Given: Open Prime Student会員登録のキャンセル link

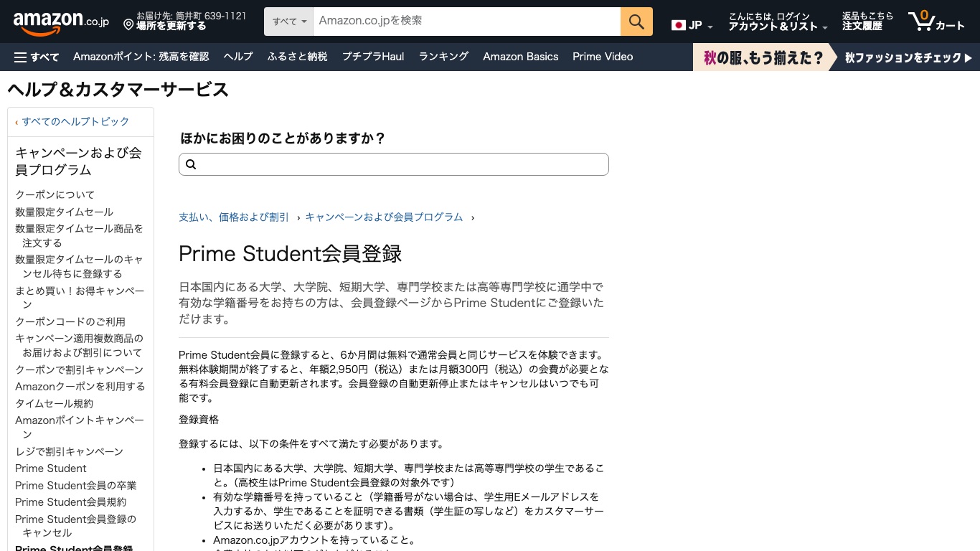Looking at the screenshot, I should [76, 526].
